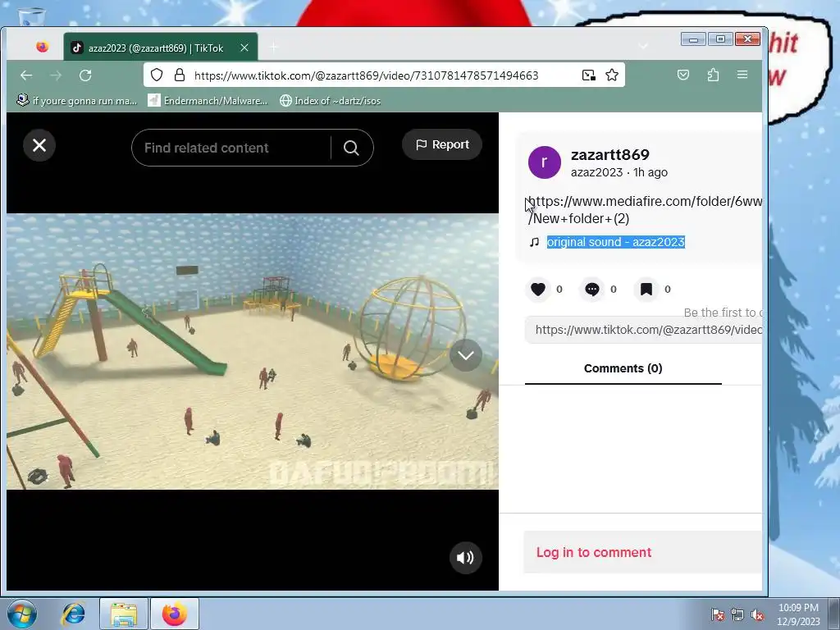Open Recycle Bin on desktop

31,16
